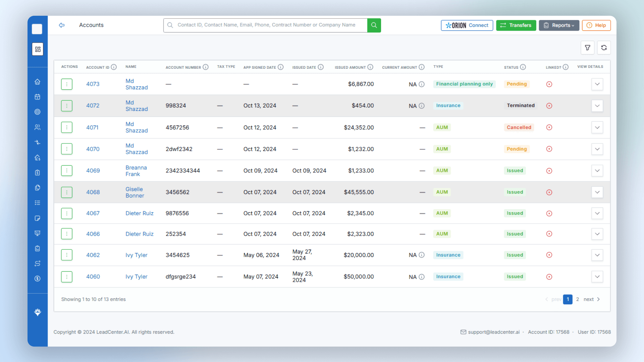Click the Terminated status on account 4072
Viewport: 644px width, 362px height.
[521, 106]
